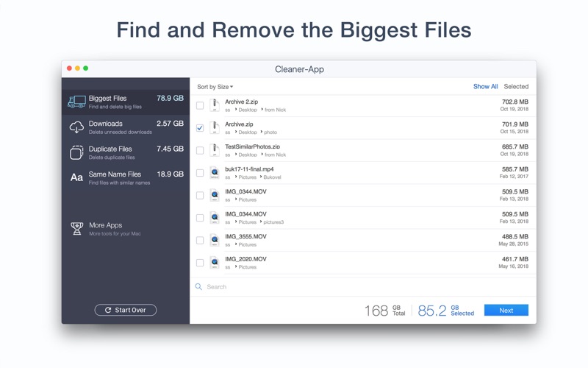Screen dimensions: 588x368
Task: Click the buk17-11-final.mp4 video icon
Action: 215,173
